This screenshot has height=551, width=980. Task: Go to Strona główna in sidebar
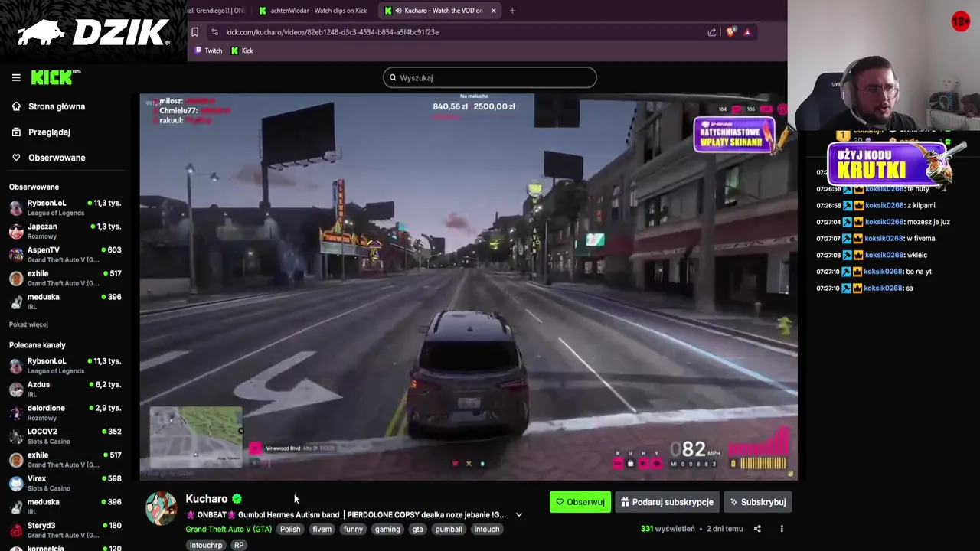[57, 106]
